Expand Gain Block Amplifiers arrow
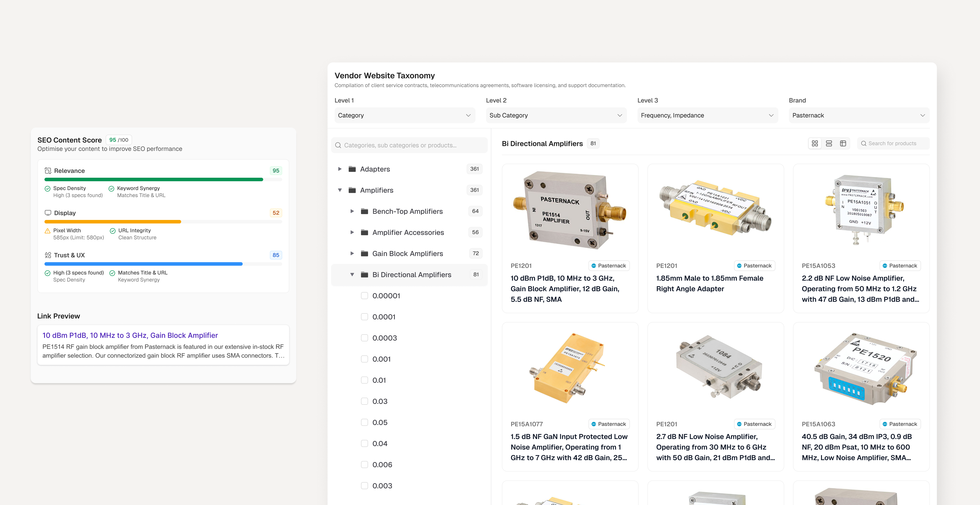980x505 pixels. click(352, 253)
